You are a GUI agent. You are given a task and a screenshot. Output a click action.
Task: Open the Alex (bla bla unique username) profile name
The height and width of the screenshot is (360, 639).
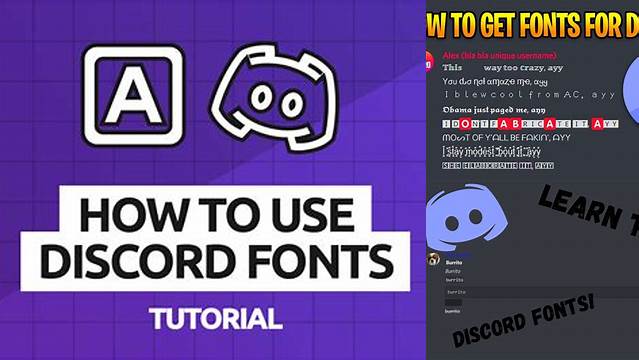(499, 55)
